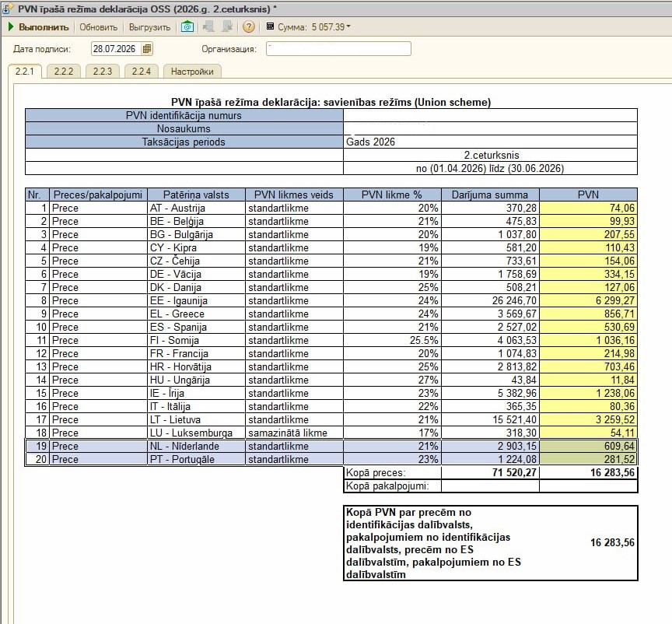Click the calculator icon beside Сумма
Viewport: 672px width, 624px height.
(270, 26)
